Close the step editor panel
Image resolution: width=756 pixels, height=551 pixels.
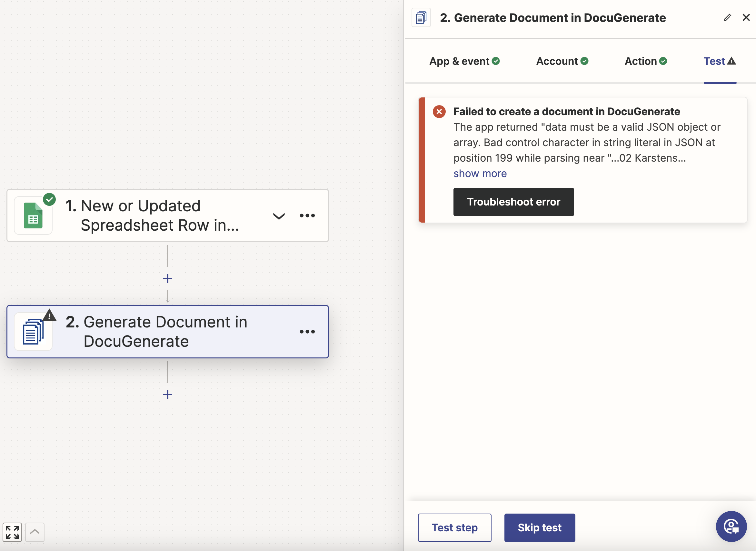click(x=746, y=17)
